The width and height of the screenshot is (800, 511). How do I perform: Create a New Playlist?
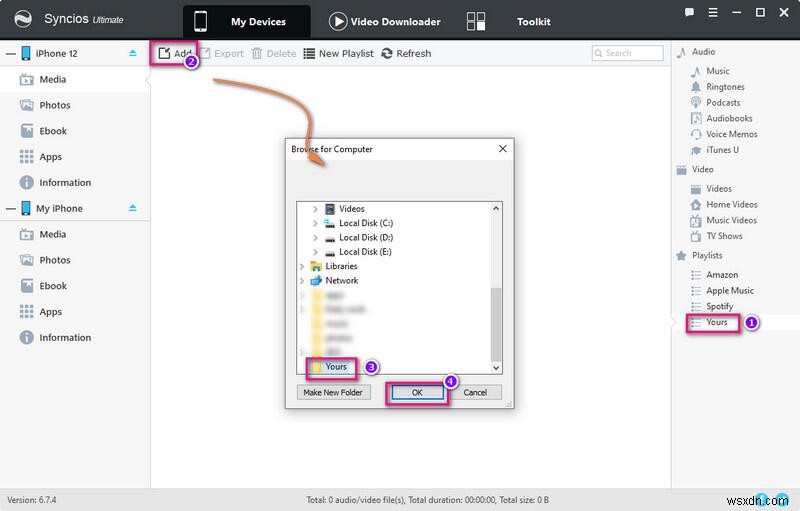(339, 53)
